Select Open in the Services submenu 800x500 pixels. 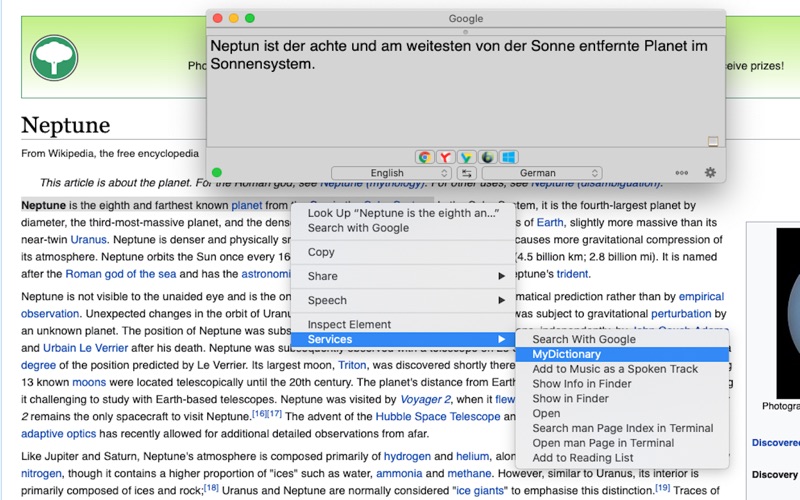click(x=622, y=413)
